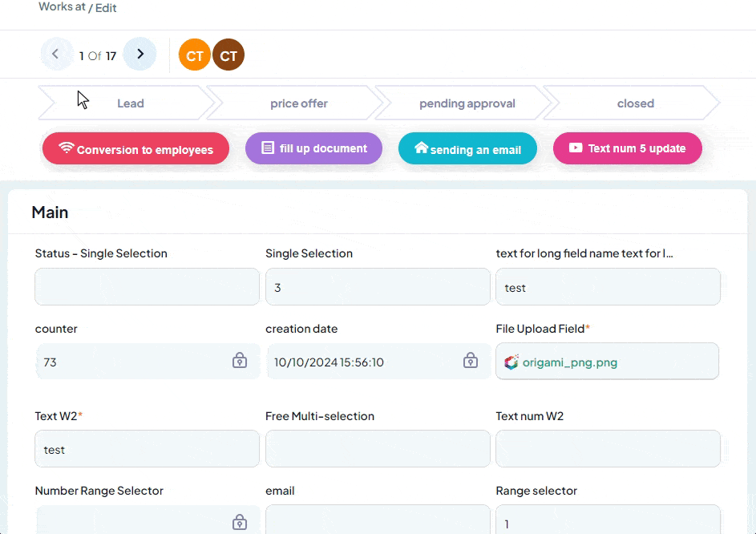756x534 pixels.
Task: Open Status - Single Selection dropdown
Action: coord(147,287)
